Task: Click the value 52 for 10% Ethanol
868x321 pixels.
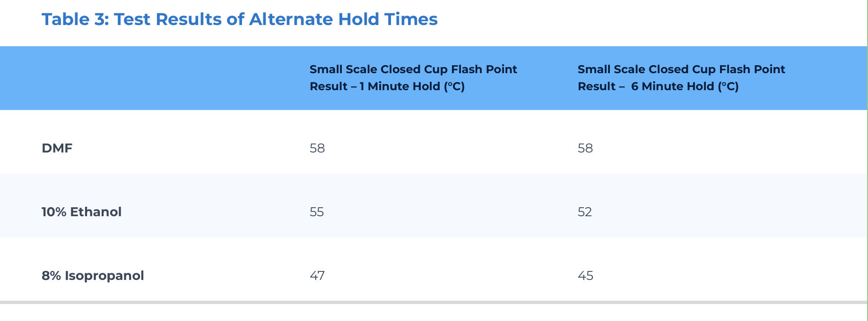Action: [585, 212]
